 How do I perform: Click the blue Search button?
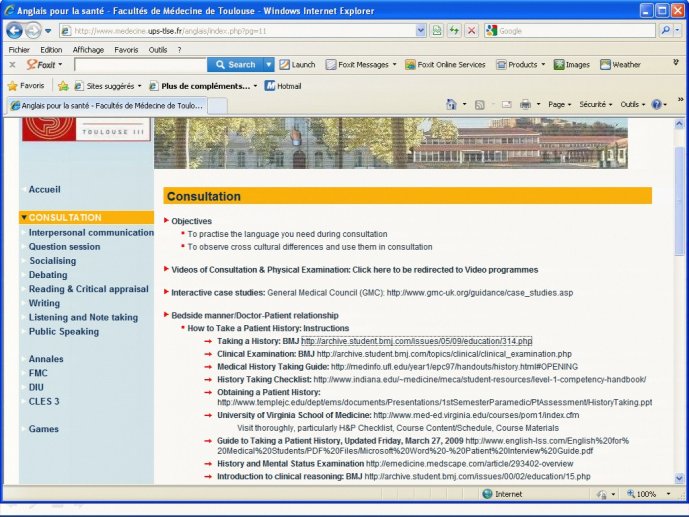236,65
